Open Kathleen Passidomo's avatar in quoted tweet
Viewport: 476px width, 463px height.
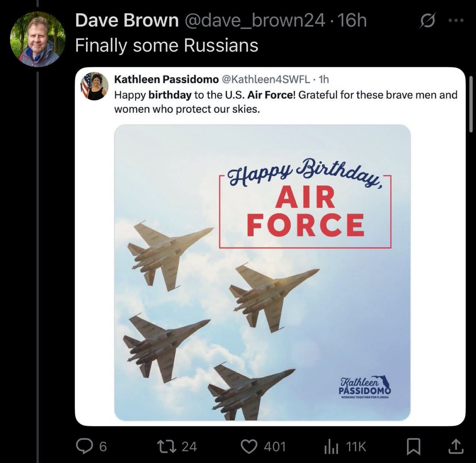tap(94, 86)
